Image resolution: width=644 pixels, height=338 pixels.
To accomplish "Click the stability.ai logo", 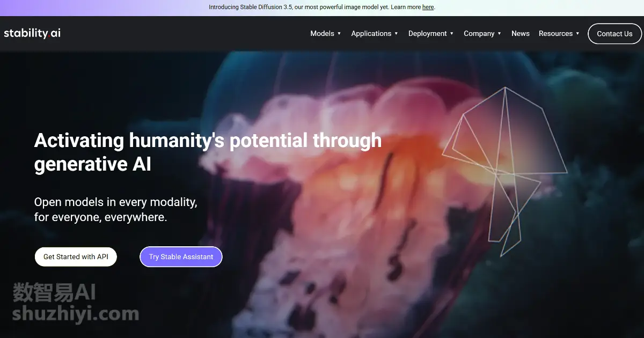I will click(32, 33).
